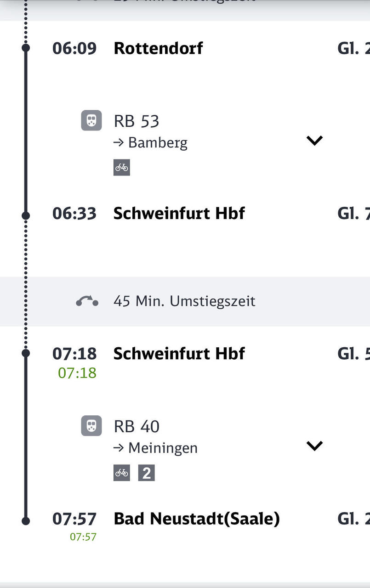
Task: Tap the bicycle icon under Meiningen
Action: click(x=122, y=473)
